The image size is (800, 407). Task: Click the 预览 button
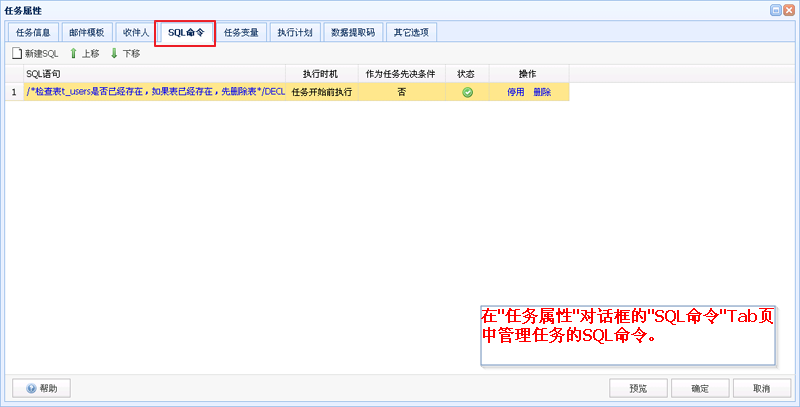click(x=638, y=388)
